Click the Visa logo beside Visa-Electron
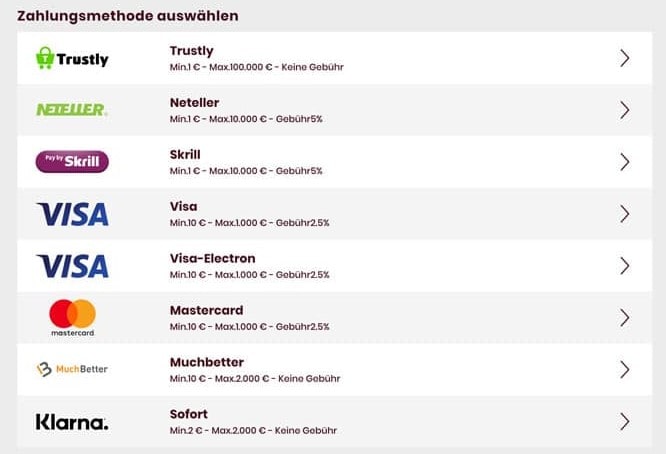Image resolution: width=666 pixels, height=454 pixels. click(x=73, y=266)
